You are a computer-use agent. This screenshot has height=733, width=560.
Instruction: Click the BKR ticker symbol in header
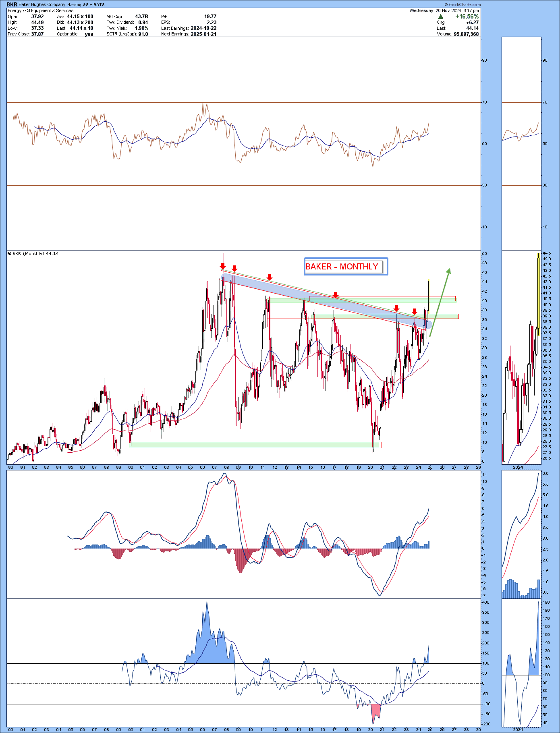tap(12, 5)
